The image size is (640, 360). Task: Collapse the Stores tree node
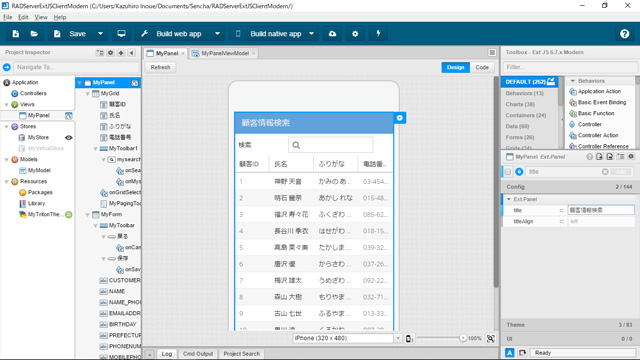(x=6, y=127)
